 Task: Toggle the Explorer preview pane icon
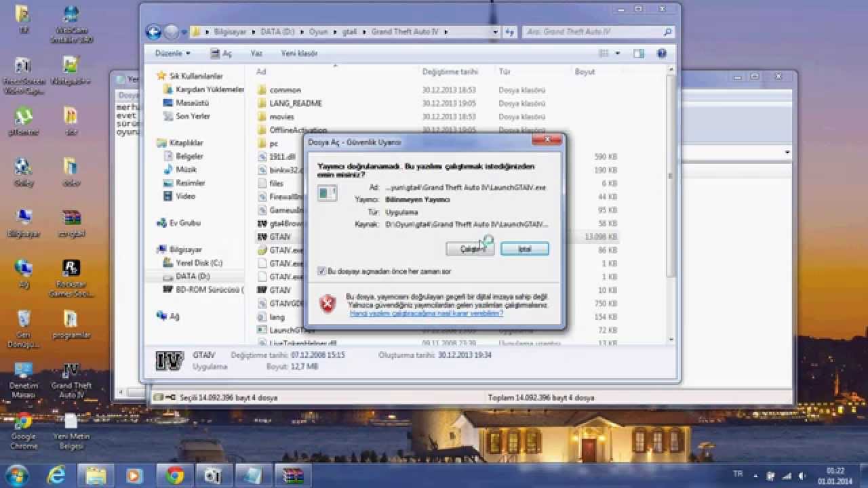click(639, 53)
